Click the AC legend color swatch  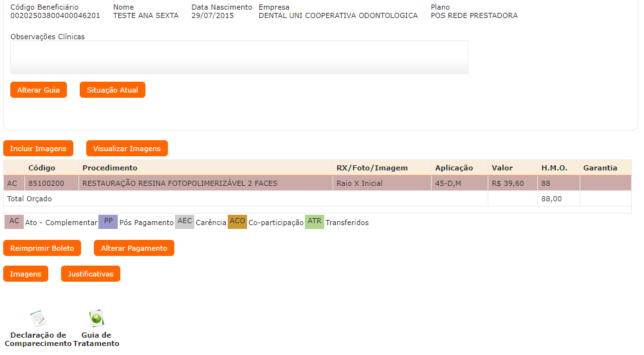(14, 222)
